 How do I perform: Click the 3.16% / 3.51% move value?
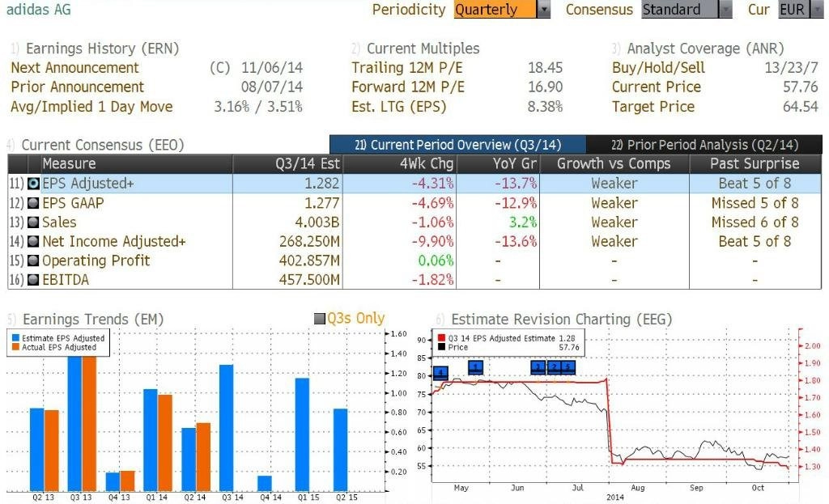coord(258,107)
